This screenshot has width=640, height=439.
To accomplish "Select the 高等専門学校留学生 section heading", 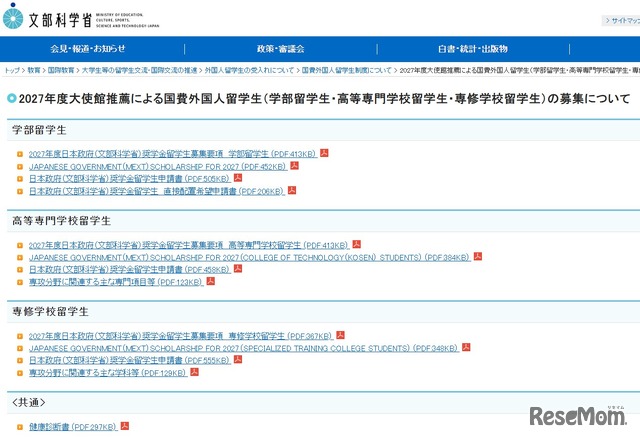I will [61, 221].
